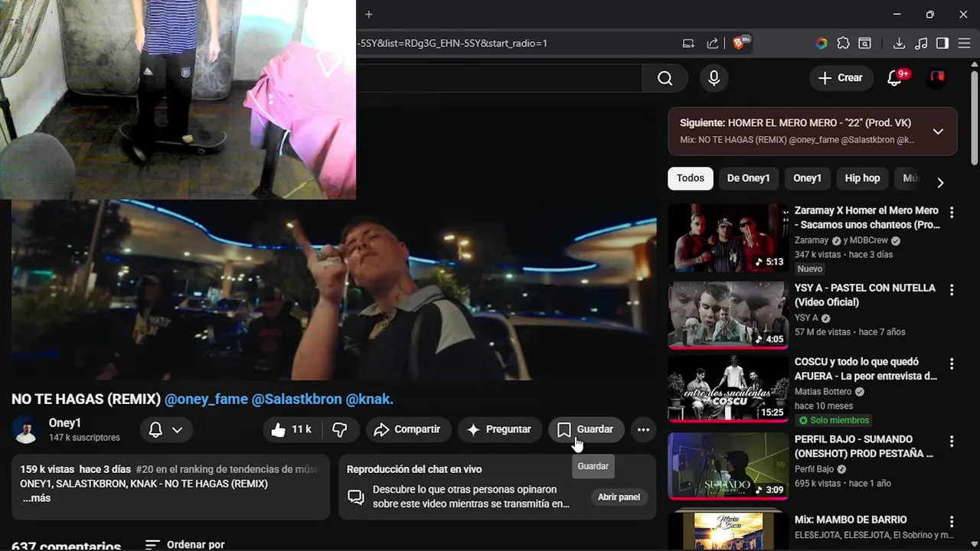Click the YouTube search magnifier button
Screen dimensions: 980x551
[665, 78]
